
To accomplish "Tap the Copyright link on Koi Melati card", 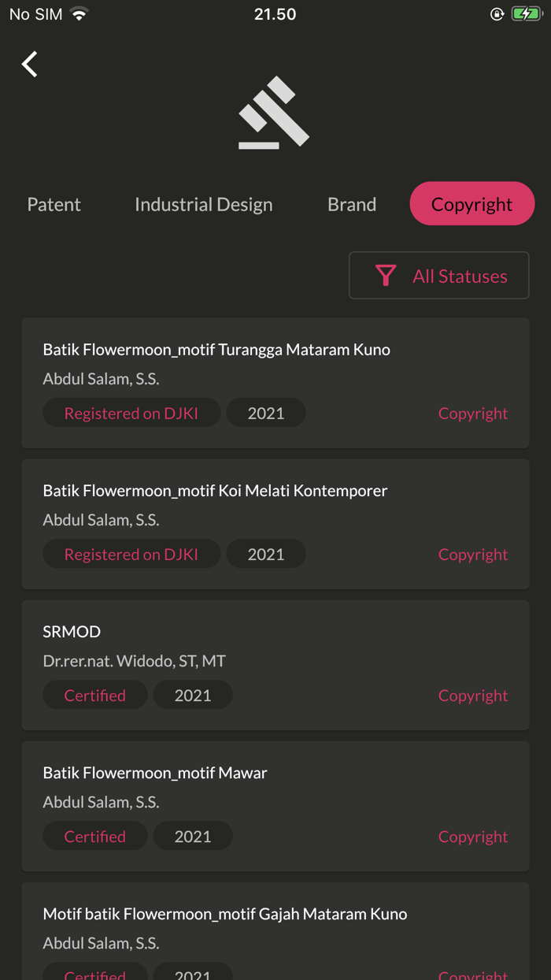I will click(472, 555).
